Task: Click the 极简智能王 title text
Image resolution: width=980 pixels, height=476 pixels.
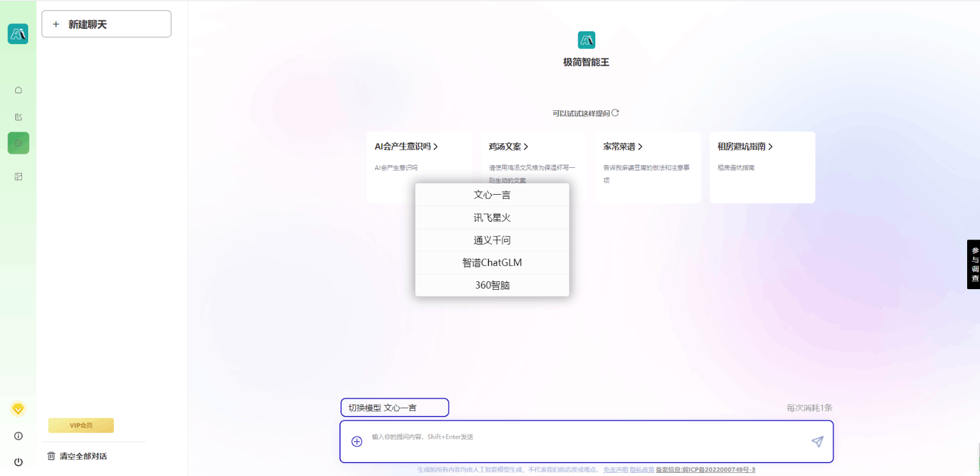Action: [x=586, y=62]
